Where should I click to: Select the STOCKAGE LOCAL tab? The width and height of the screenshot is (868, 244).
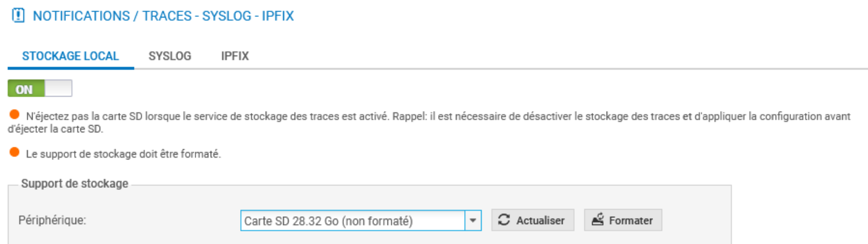(71, 56)
